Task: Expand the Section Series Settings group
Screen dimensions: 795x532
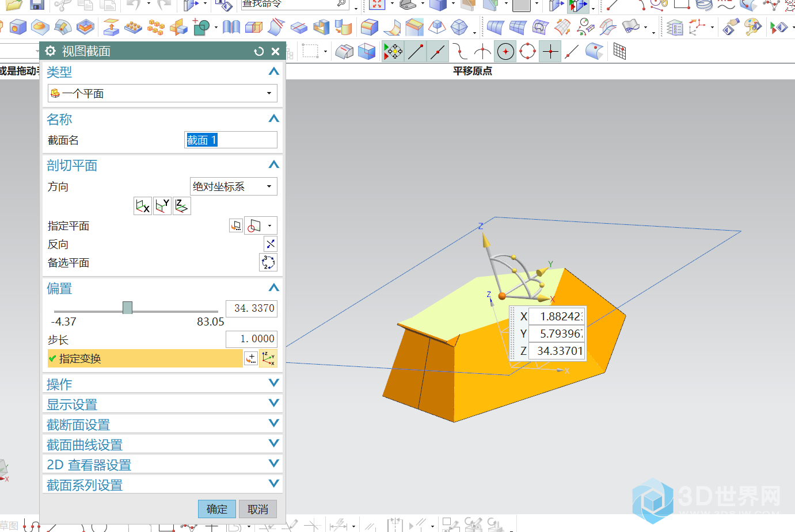Action: click(x=274, y=484)
